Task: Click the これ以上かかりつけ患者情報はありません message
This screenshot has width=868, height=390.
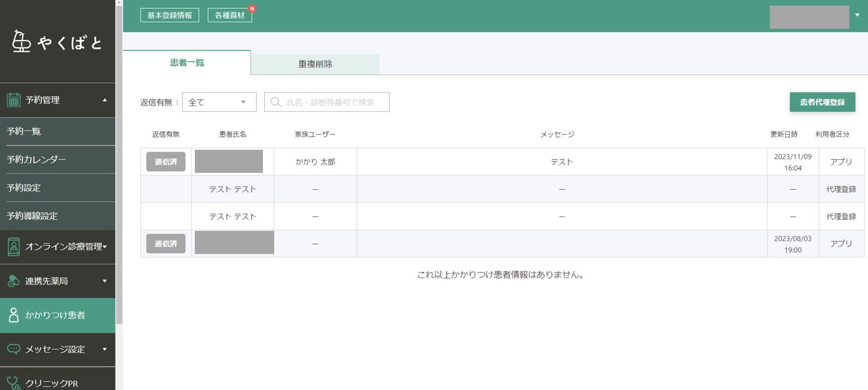Action: pos(502,275)
